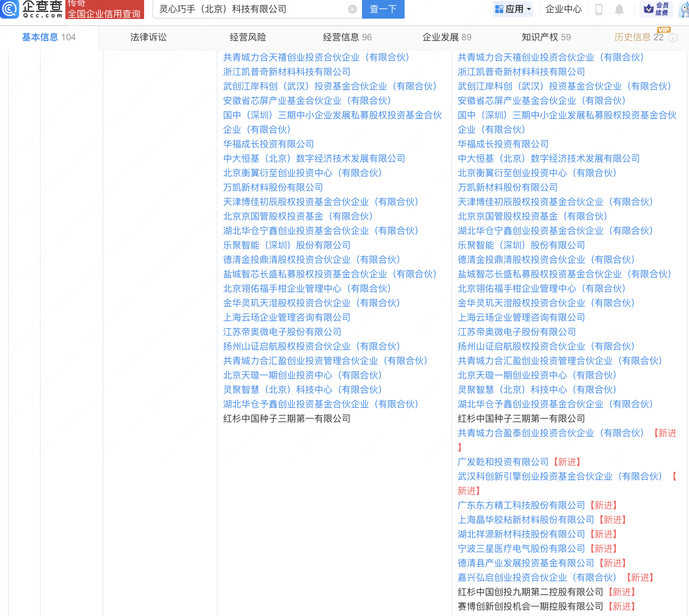The width and height of the screenshot is (689, 616).
Task: Go to 企业中心
Action: click(x=564, y=10)
